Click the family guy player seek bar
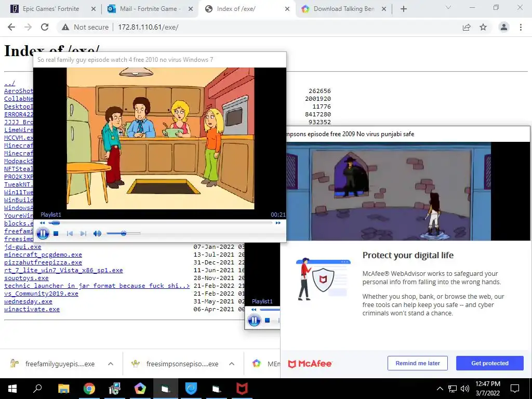 click(160, 223)
